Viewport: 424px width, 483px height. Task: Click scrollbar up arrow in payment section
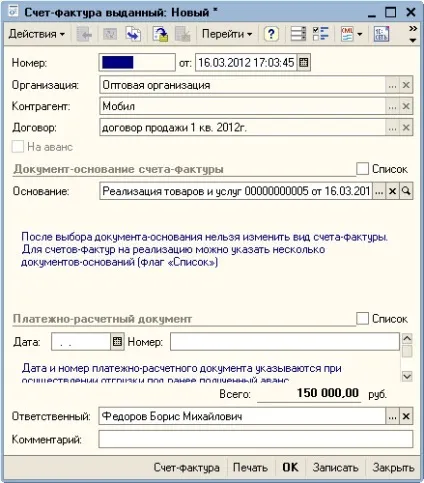click(407, 339)
